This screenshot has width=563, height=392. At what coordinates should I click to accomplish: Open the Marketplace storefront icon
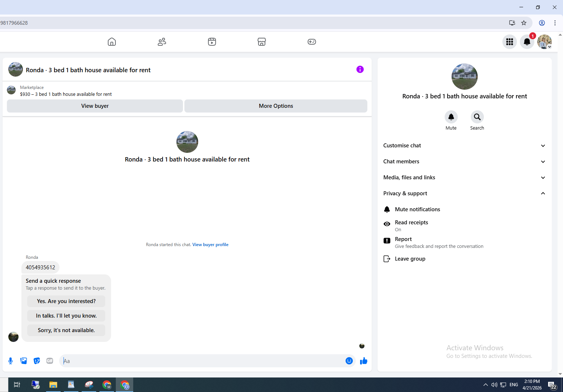coord(262,42)
